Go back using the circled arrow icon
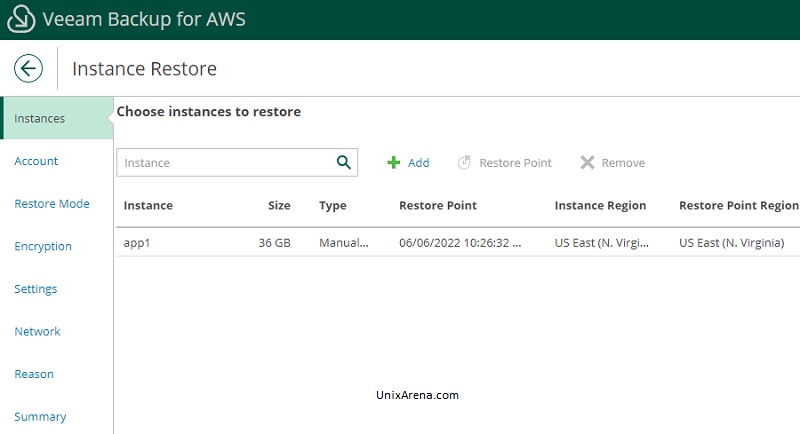 pos(29,68)
